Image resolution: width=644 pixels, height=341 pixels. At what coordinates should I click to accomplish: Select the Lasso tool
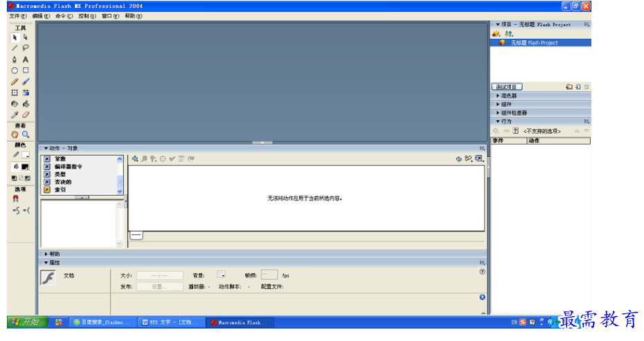26,48
